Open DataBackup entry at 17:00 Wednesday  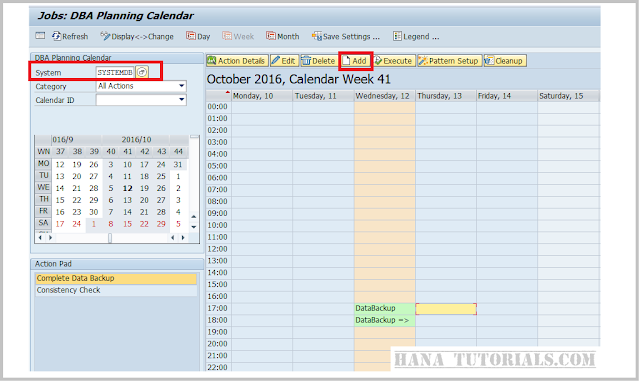pos(384,309)
